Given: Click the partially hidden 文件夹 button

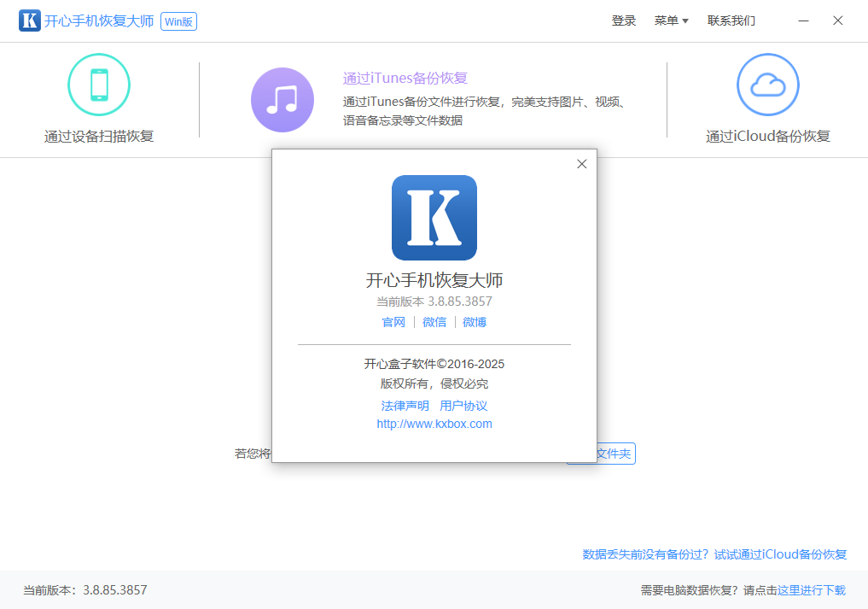Looking at the screenshot, I should (x=615, y=454).
